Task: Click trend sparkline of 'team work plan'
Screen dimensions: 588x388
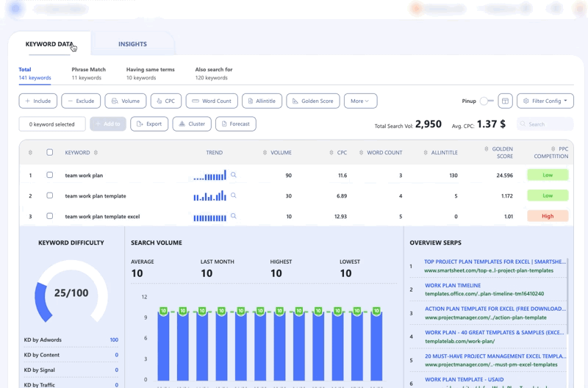Action: tap(209, 175)
